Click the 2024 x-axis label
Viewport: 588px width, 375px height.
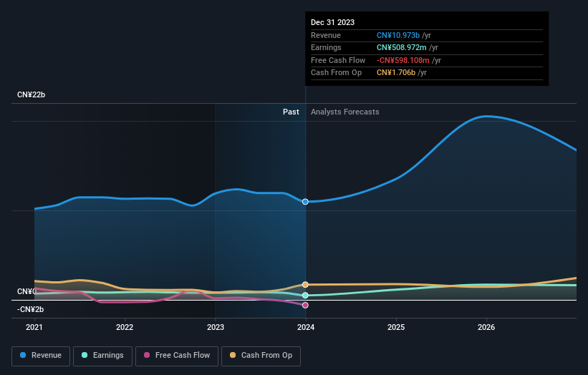[x=306, y=328]
